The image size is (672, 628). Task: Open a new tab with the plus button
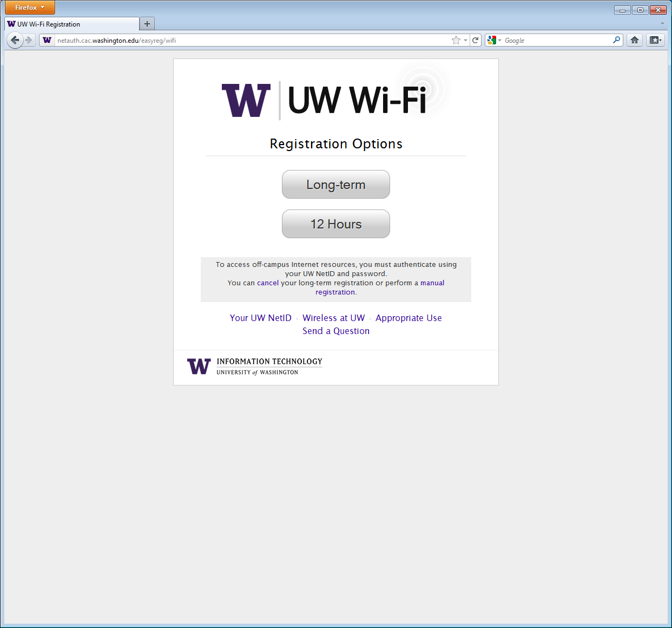pyautogui.click(x=147, y=24)
